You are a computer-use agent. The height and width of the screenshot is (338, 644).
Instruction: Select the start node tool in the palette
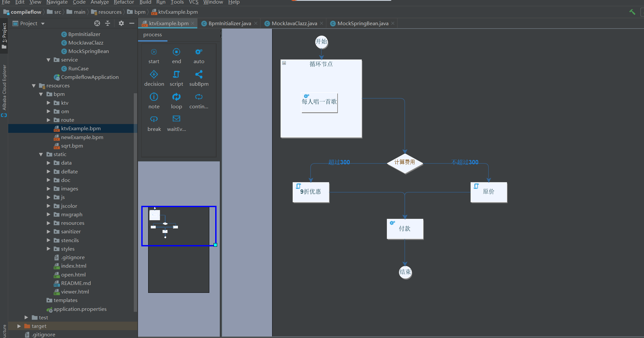[x=153, y=56]
